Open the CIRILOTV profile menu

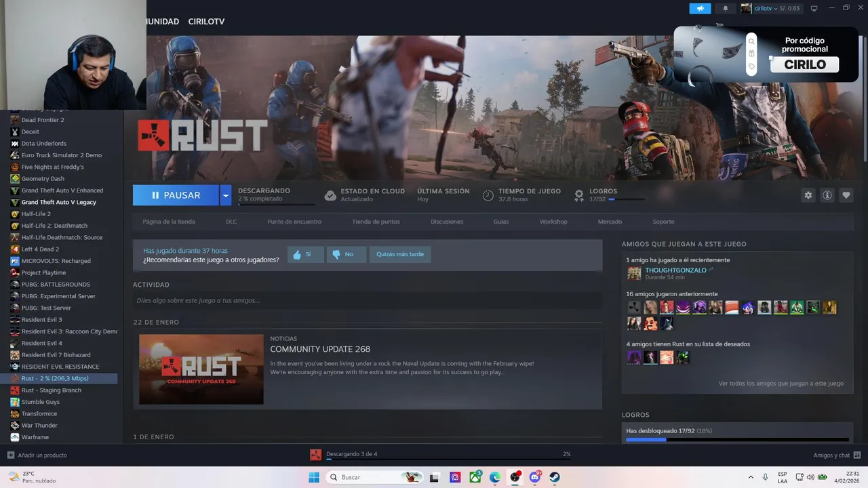click(x=206, y=22)
